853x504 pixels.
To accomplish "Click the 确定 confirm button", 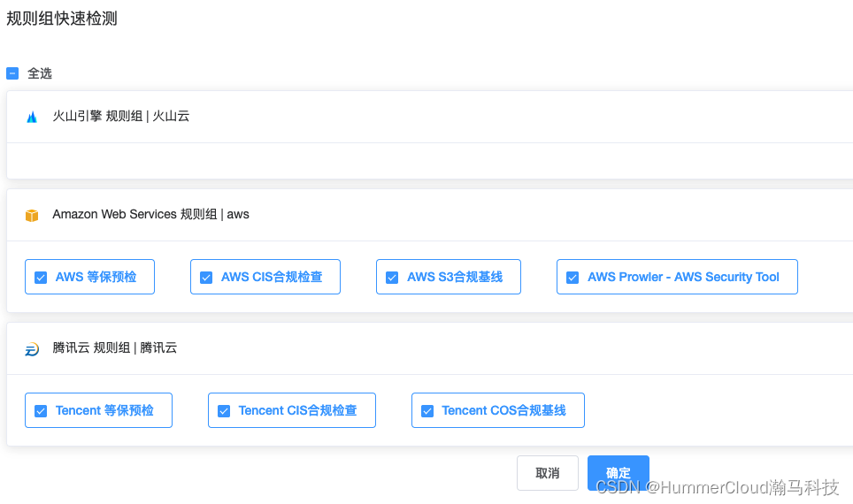I will [x=618, y=473].
